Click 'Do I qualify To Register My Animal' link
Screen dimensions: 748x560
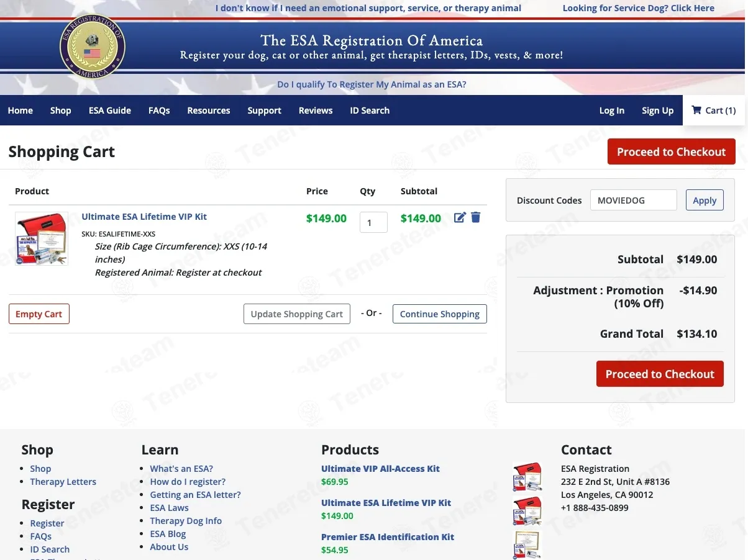[x=372, y=84]
